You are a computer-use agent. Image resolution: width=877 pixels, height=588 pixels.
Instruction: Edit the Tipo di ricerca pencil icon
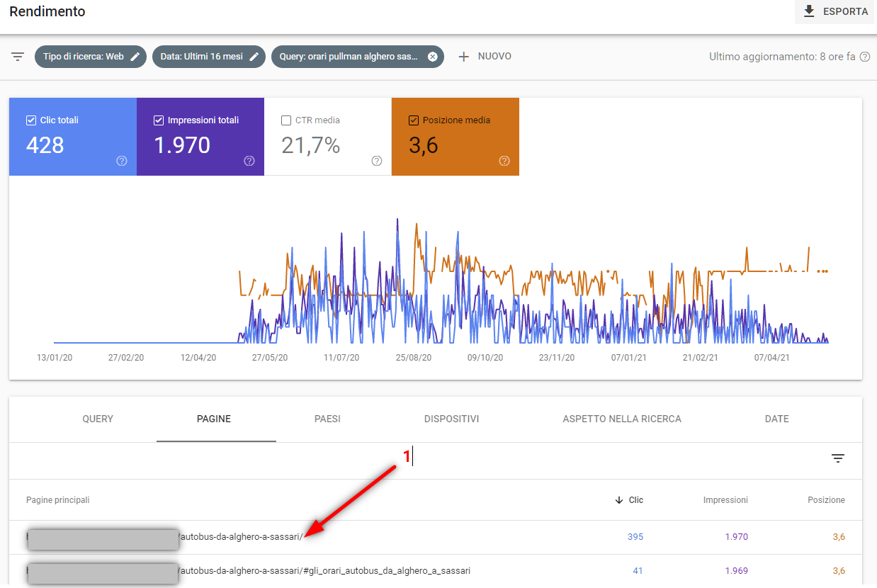[x=135, y=57]
